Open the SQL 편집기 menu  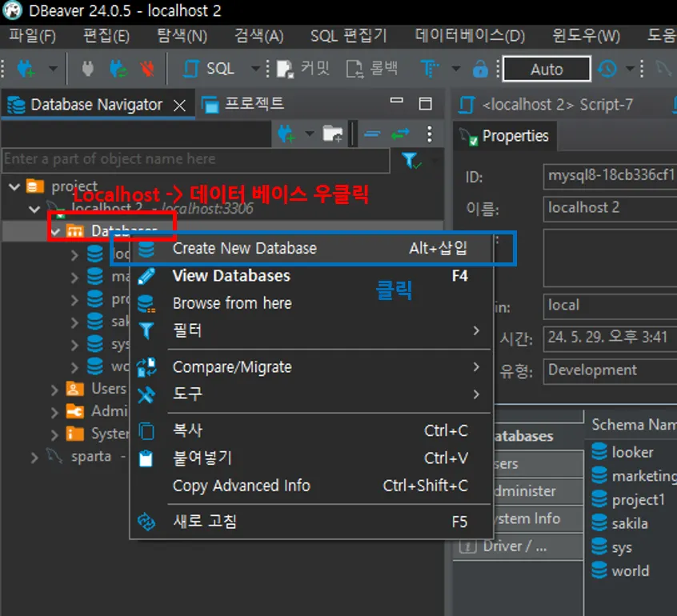coord(349,35)
